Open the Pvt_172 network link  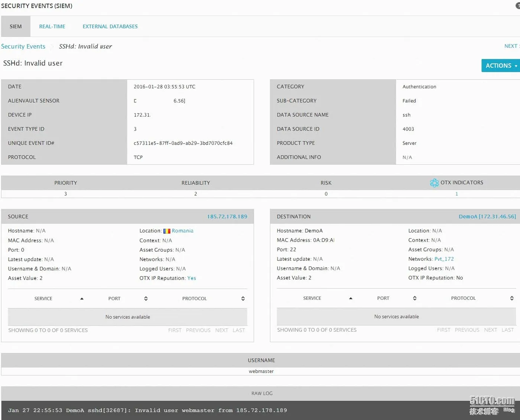(x=444, y=259)
